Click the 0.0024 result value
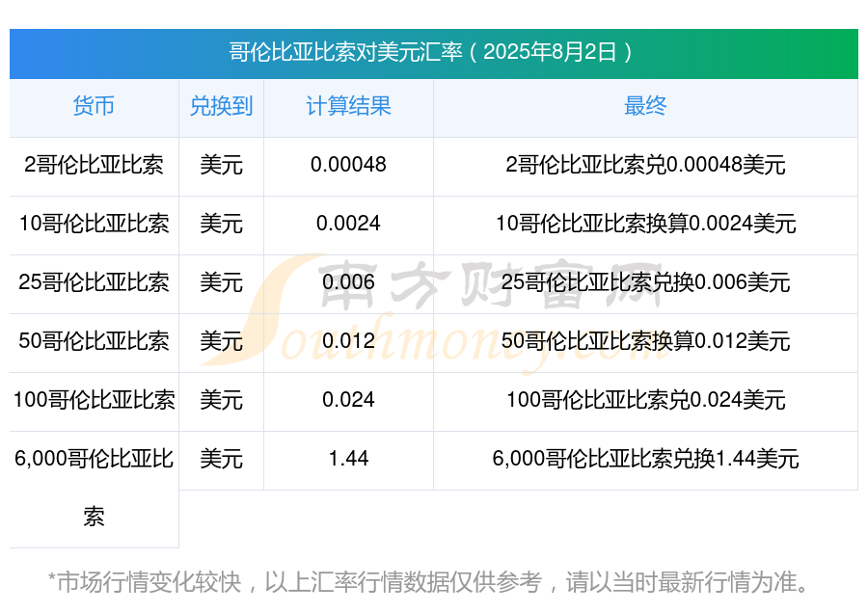 coord(348,224)
